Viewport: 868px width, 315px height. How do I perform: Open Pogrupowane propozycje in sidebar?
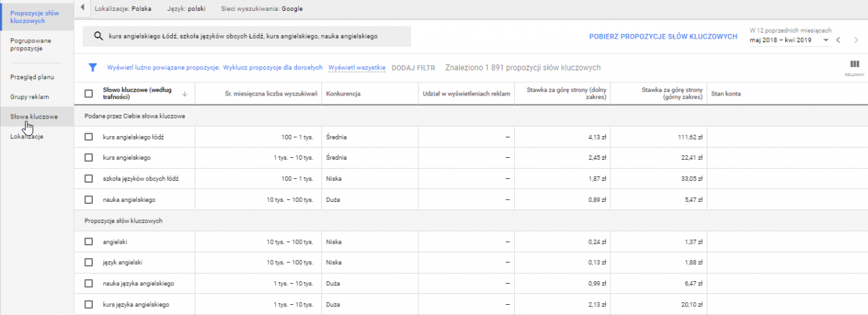[x=31, y=45]
